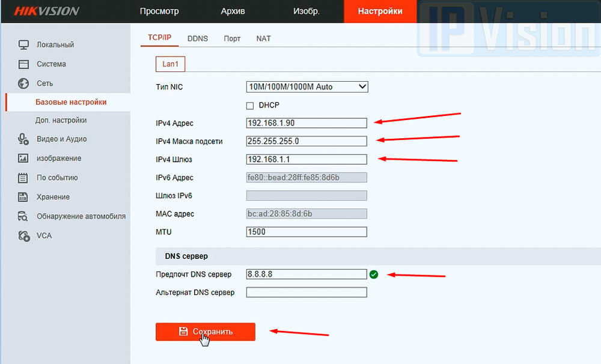Click the Альтернат DNS сервер field
The width and height of the screenshot is (601, 364).
[307, 293]
